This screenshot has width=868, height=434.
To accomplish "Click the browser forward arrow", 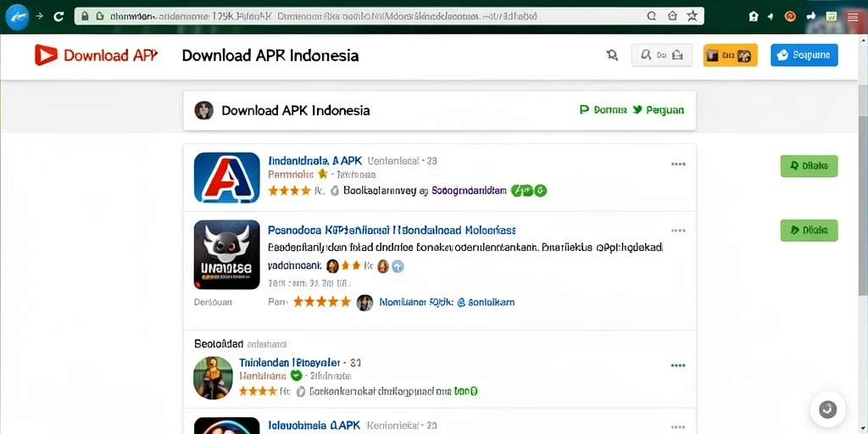I will 39,16.
